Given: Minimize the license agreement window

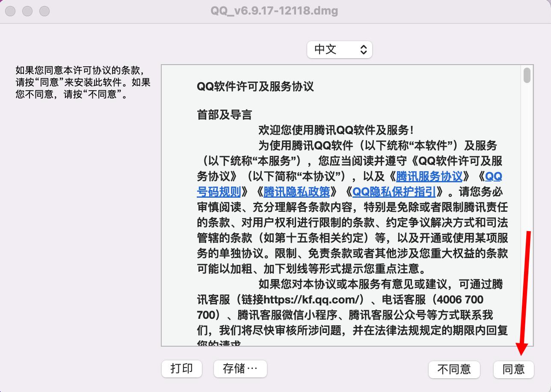Looking at the screenshot, I should pyautogui.click(x=27, y=11).
